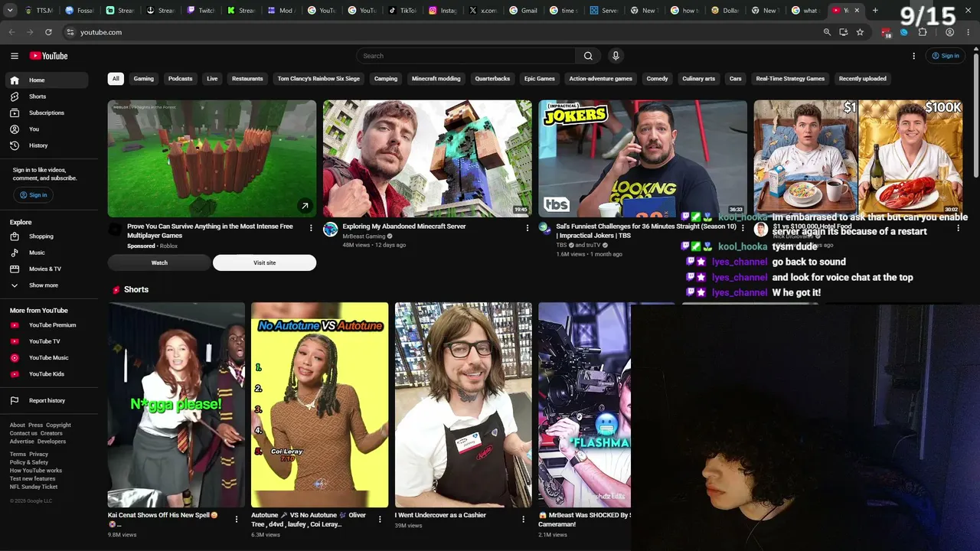
Task: Switch to the x.com browser tab
Action: pos(483,11)
